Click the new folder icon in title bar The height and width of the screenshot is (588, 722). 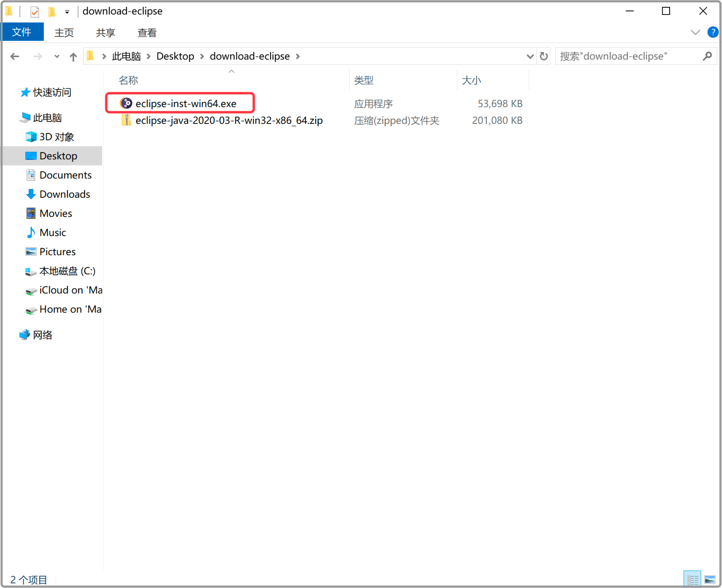(52, 12)
